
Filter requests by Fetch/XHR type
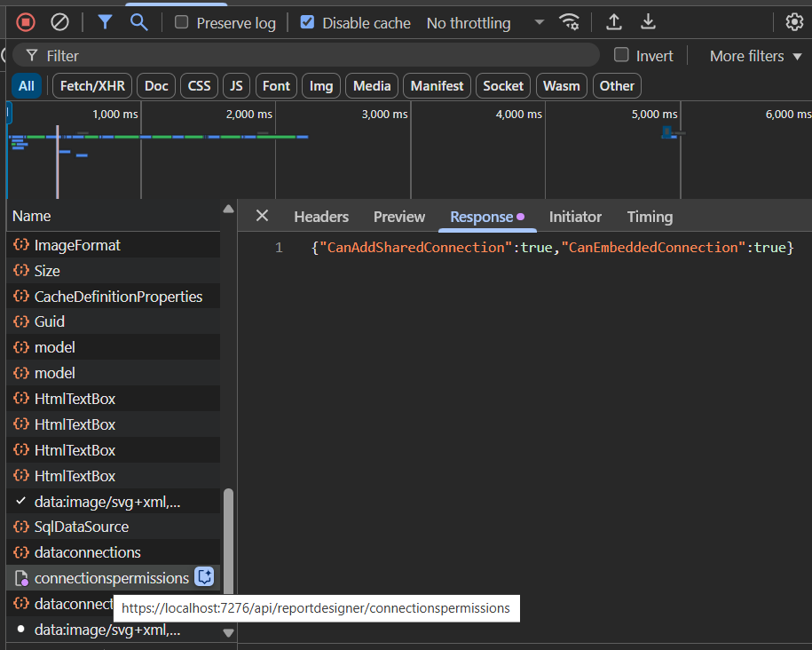pos(93,86)
